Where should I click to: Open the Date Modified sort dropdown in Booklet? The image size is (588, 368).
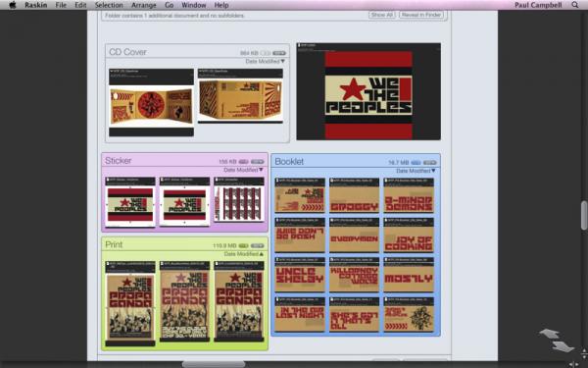[x=416, y=171]
